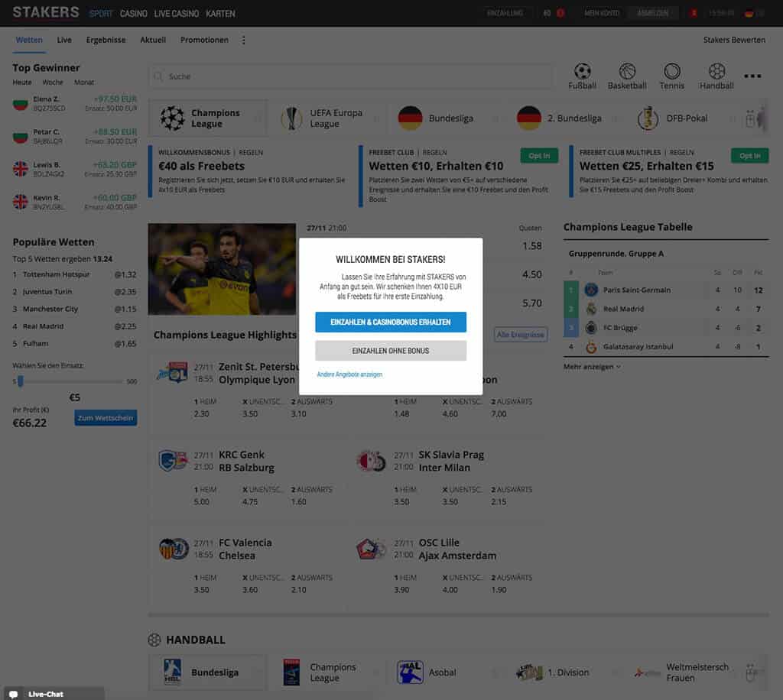
Task: Open Stakers Bewerten link
Action: pyautogui.click(x=734, y=40)
